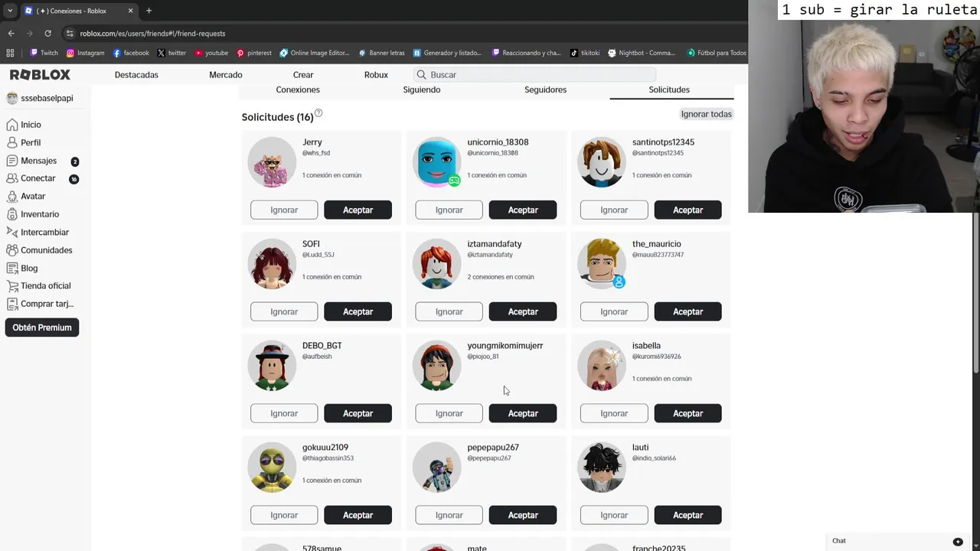Accept iztamandafaty's request
980x551 pixels.
click(x=523, y=311)
